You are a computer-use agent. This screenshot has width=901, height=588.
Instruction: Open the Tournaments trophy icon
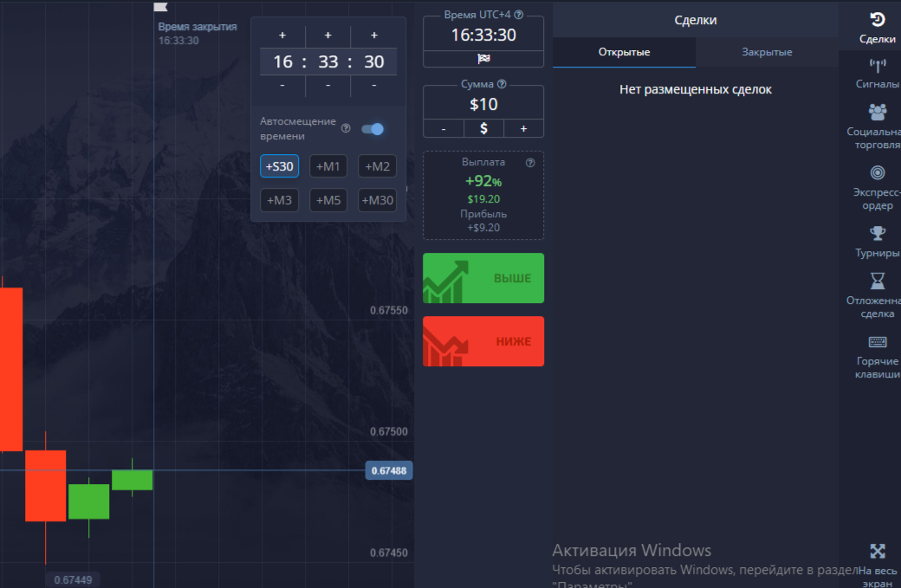[877, 233]
